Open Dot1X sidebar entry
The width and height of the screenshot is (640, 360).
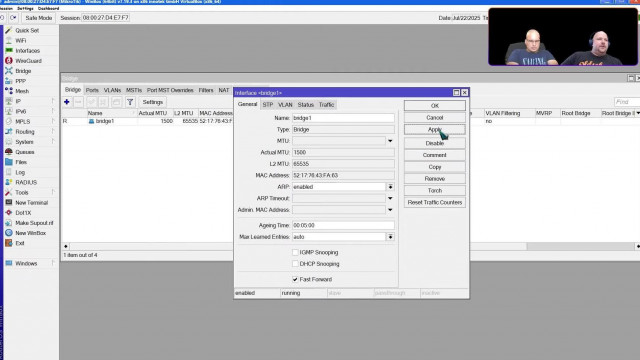(x=23, y=213)
